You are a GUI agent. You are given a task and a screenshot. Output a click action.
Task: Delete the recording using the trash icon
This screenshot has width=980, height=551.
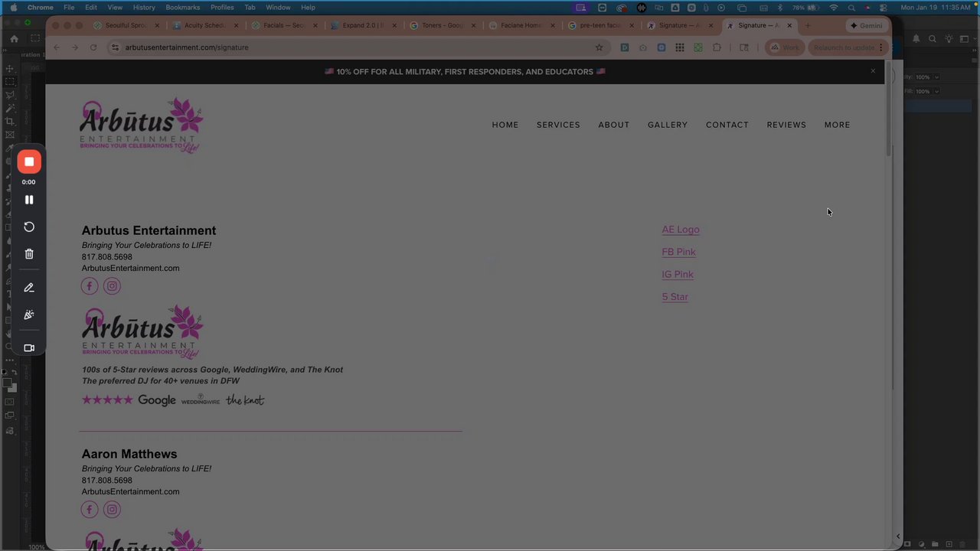click(29, 254)
